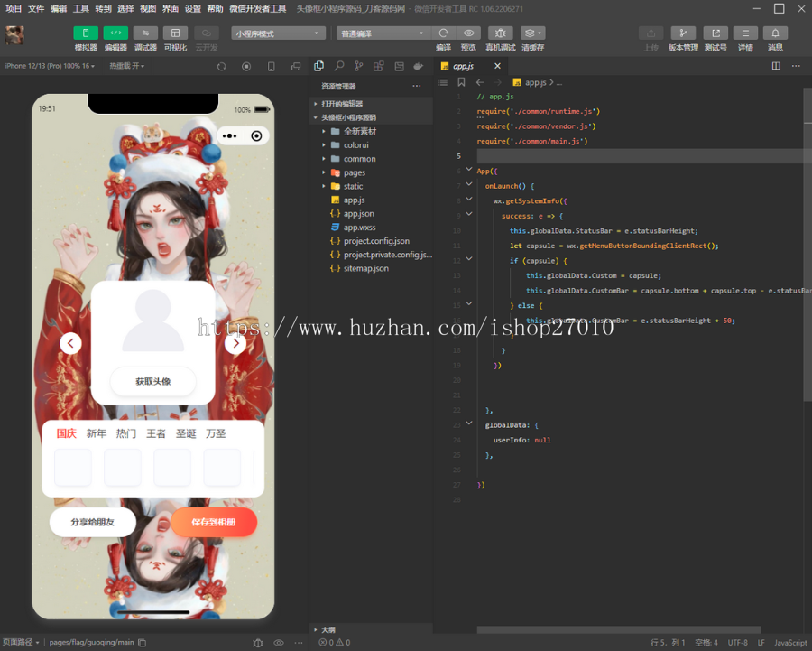Open Version Management icon

(683, 33)
